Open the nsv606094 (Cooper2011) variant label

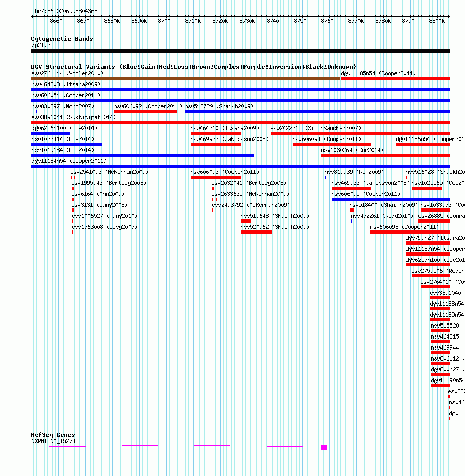coord(327,139)
